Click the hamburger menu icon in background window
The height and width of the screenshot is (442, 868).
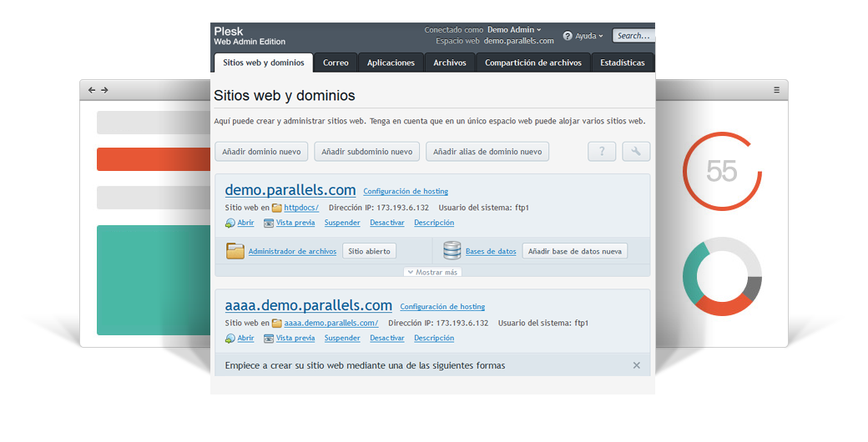(x=776, y=90)
